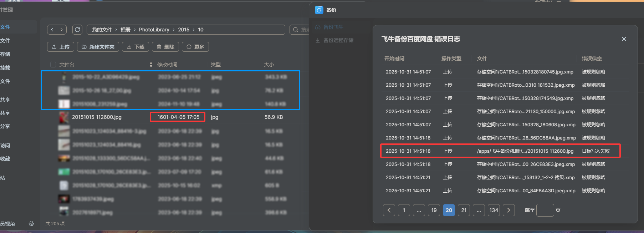Click the 56.9 KB size value
The height and width of the screenshot is (233, 644).
click(x=274, y=117)
